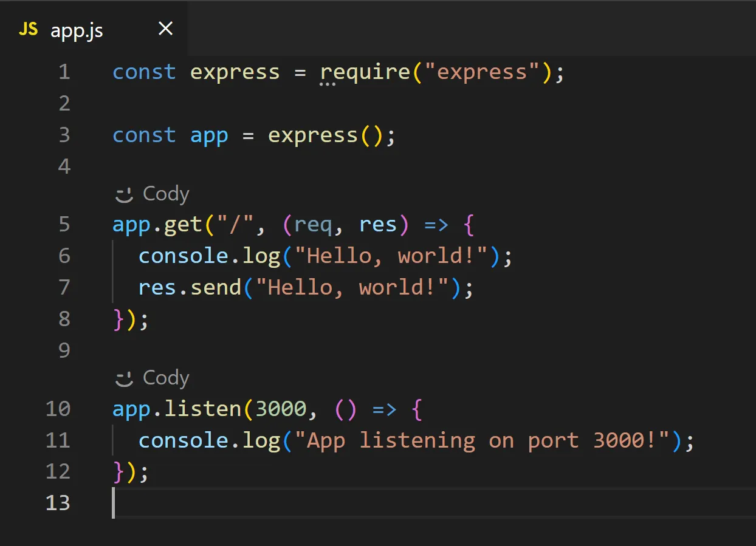Image resolution: width=756 pixels, height=546 pixels.
Task: Select line number 1 in the gutter
Action: [x=64, y=72]
